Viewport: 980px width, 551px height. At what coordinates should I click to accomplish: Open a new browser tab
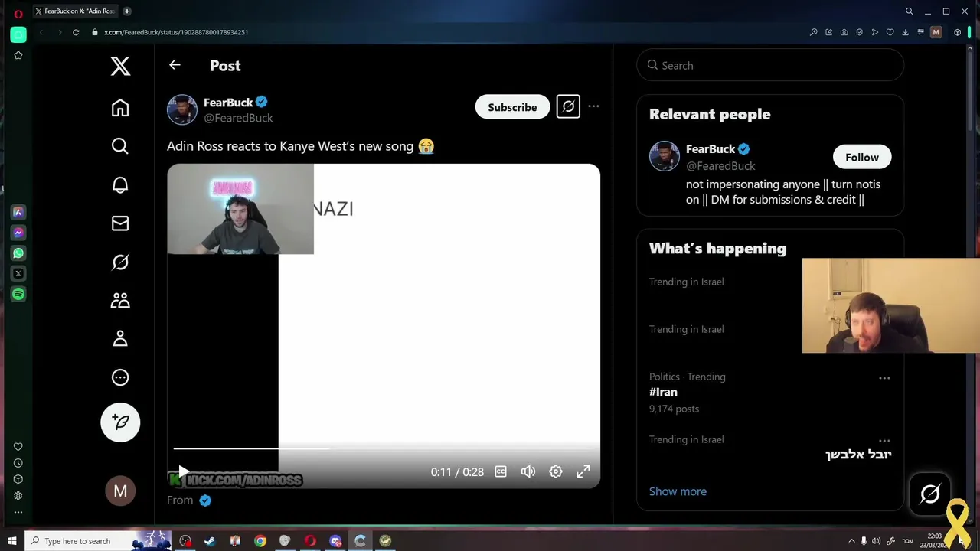[x=127, y=11]
